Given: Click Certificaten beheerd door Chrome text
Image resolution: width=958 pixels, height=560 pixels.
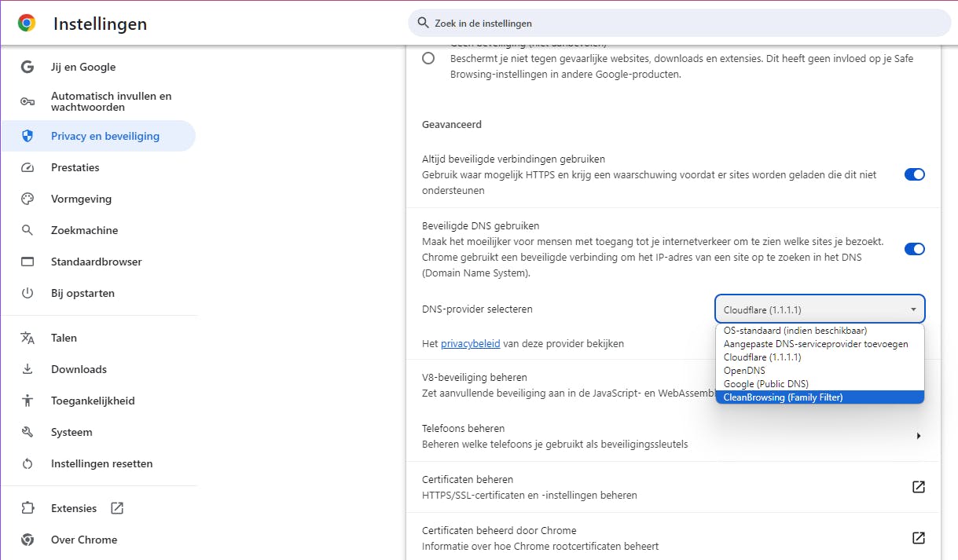Looking at the screenshot, I should (x=499, y=530).
